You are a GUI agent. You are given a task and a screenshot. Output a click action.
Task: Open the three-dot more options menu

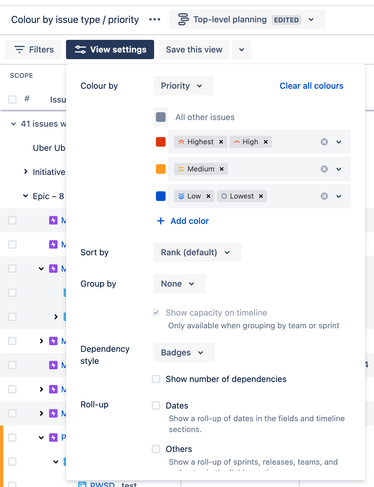click(x=154, y=20)
